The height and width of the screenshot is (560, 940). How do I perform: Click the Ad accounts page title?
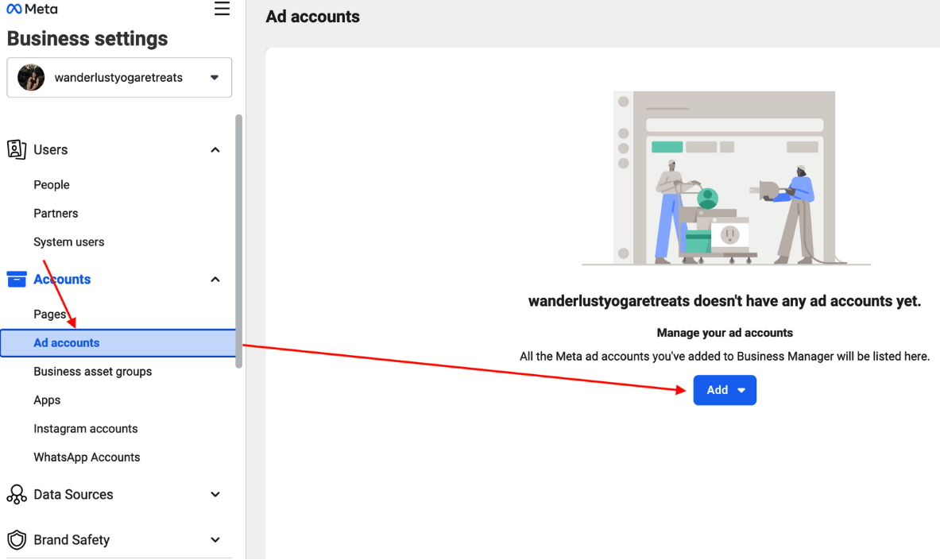(313, 17)
